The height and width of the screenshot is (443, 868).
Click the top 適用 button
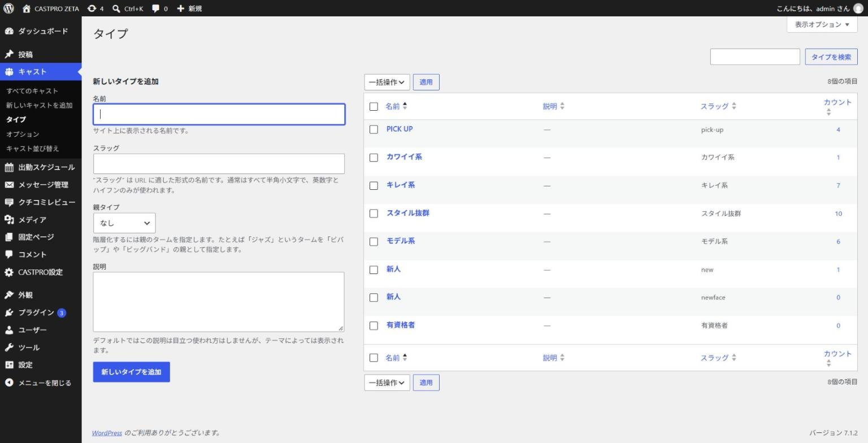426,82
